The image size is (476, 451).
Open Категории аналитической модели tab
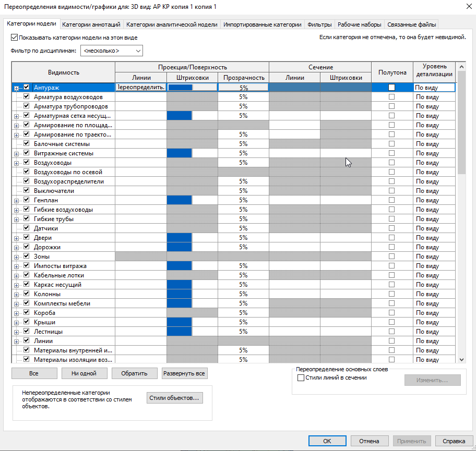click(x=172, y=25)
